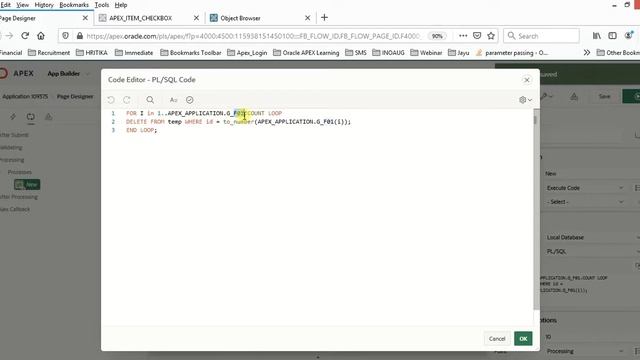Image resolution: width=640 pixels, height=360 pixels.
Task: Open Recruitment bookmarks folder
Action: click(49, 53)
